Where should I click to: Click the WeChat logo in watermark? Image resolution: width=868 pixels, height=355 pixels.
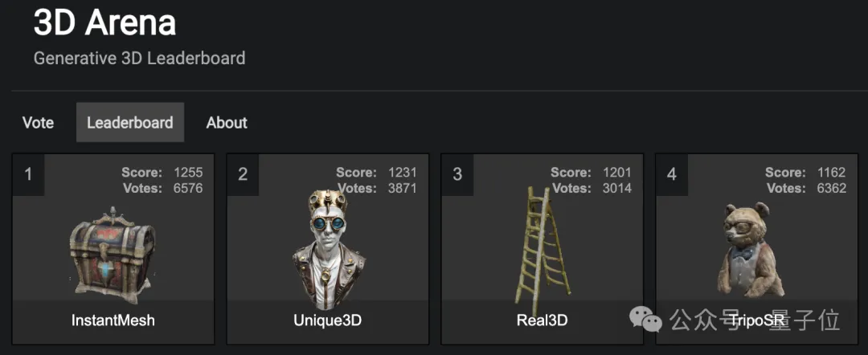point(645,319)
